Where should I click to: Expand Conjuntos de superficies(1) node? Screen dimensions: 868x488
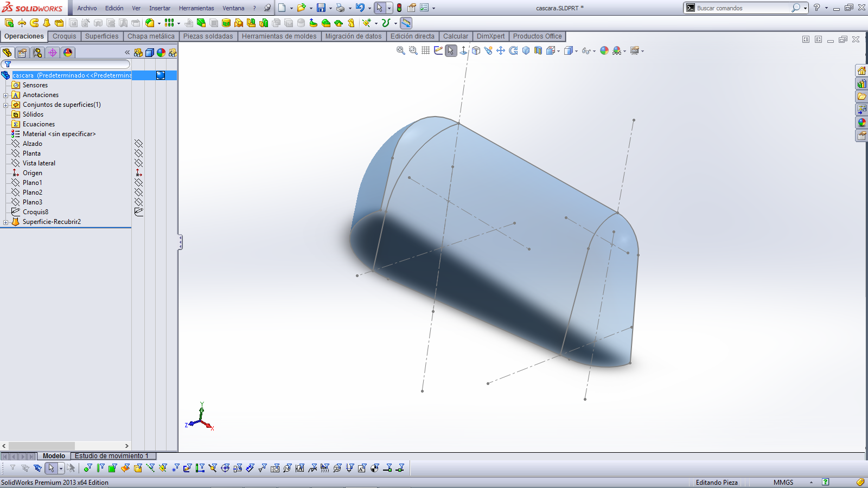click(x=5, y=105)
